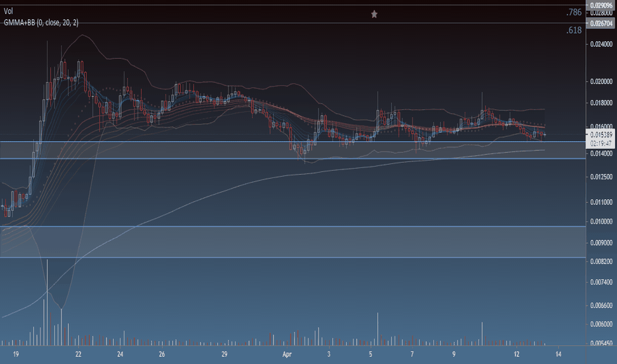The height and width of the screenshot is (364, 617).
Task: Click the 0.029096 price tag on the axis
Action: [601, 5]
